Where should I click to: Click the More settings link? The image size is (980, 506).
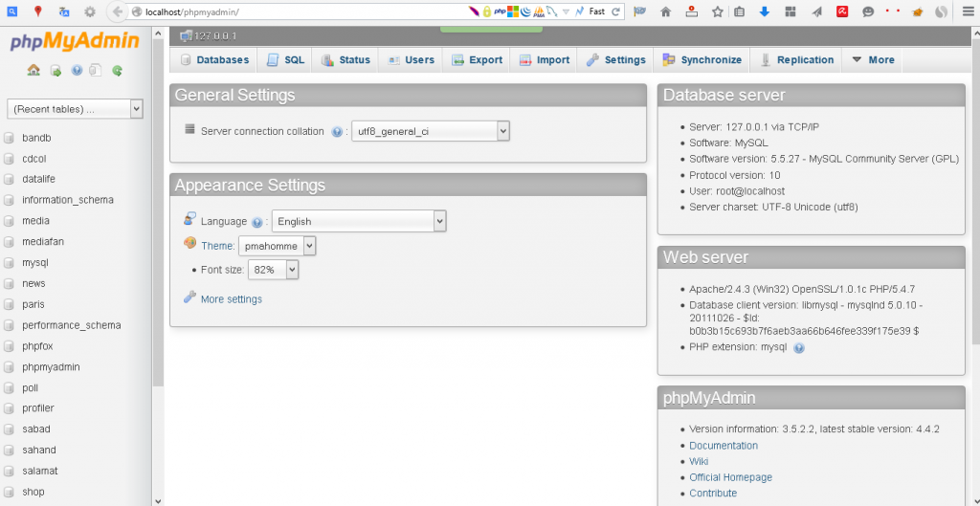tap(231, 299)
